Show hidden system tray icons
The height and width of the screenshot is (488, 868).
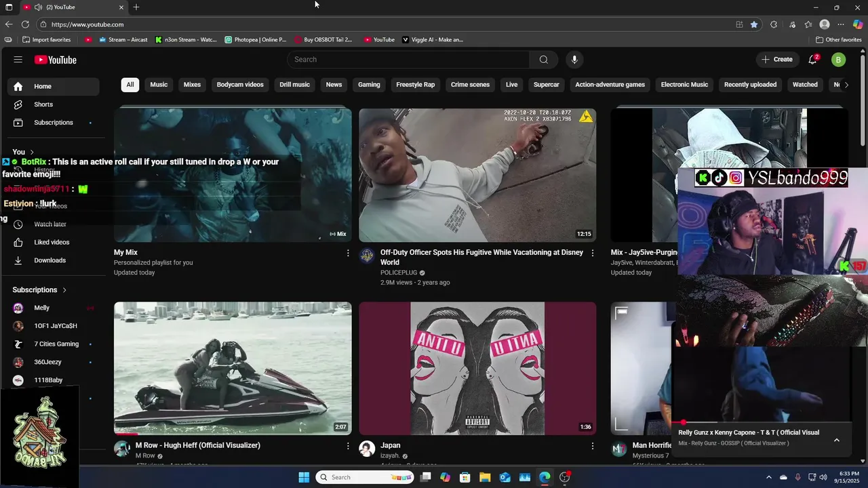coord(770,477)
